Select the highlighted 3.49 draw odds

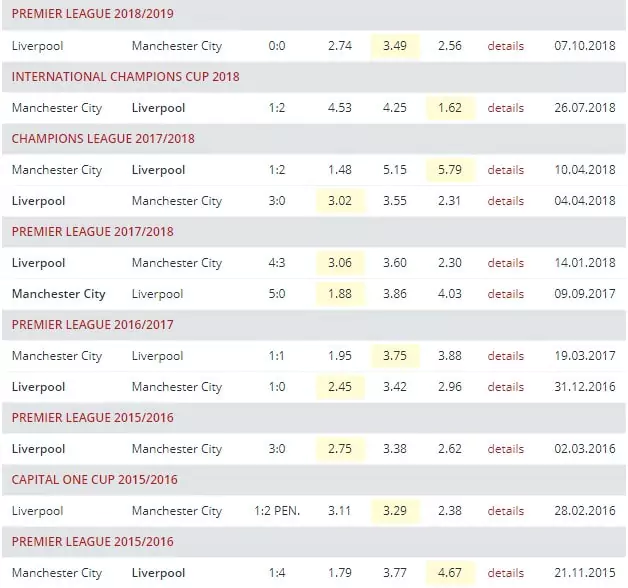tap(395, 46)
